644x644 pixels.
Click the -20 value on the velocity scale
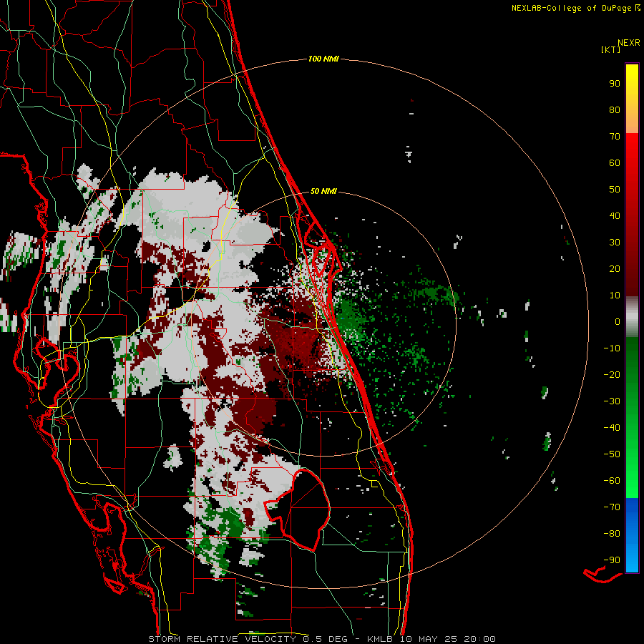[x=612, y=375]
